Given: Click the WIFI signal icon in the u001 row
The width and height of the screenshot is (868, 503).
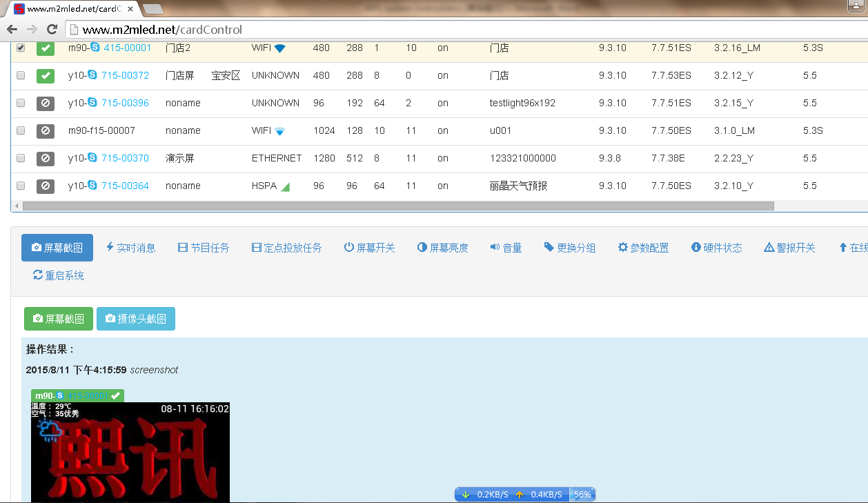Looking at the screenshot, I should (279, 131).
